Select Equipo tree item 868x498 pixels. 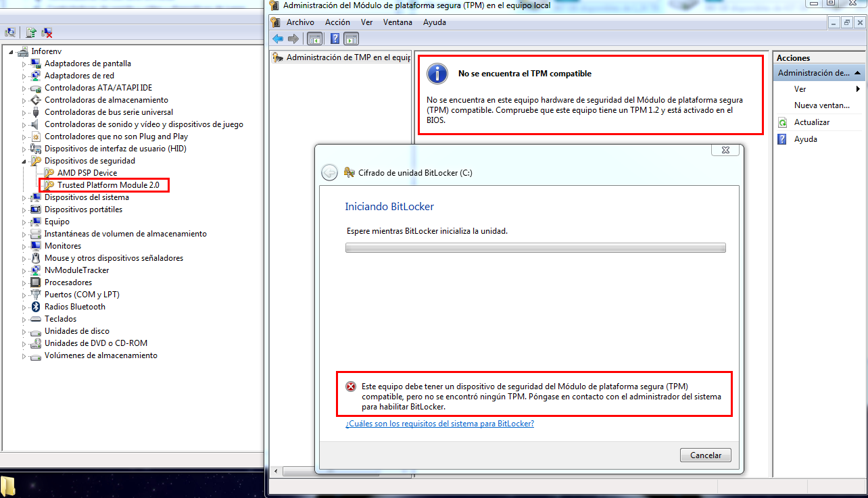coord(57,222)
